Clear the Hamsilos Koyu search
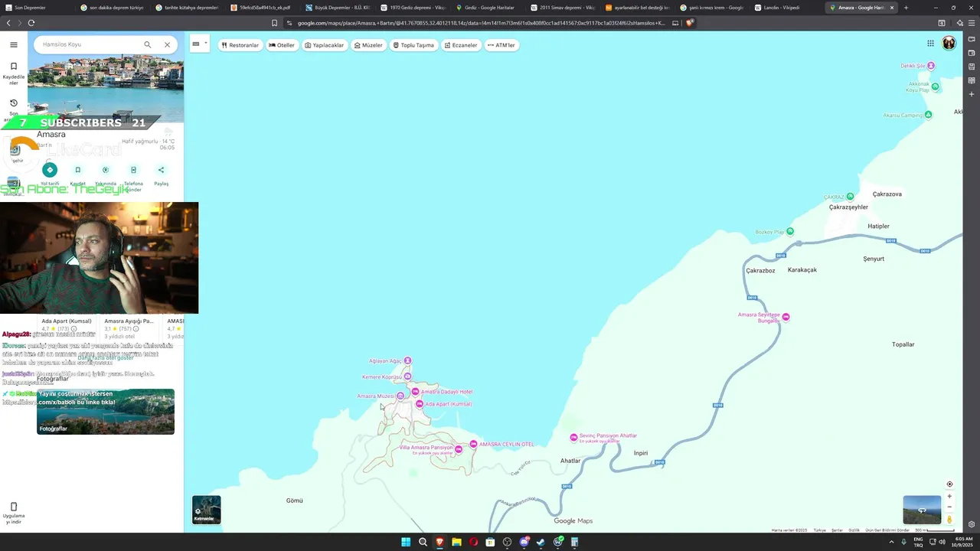 167,44
